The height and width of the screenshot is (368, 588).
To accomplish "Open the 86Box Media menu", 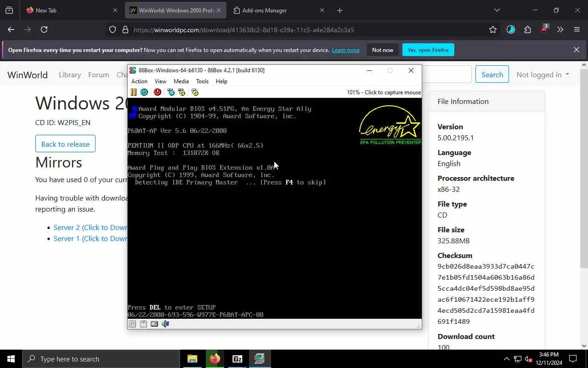I will point(181,81).
